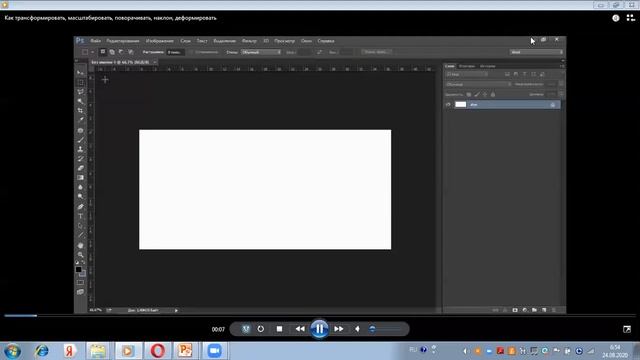Open the layer blend mode dropdown
This screenshot has width=640, height=360.
[478, 84]
